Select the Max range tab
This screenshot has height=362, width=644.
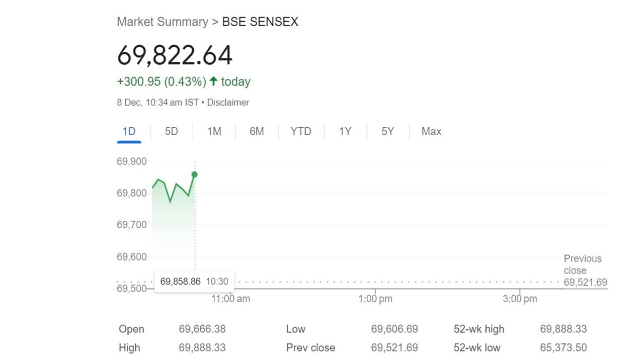click(x=431, y=132)
